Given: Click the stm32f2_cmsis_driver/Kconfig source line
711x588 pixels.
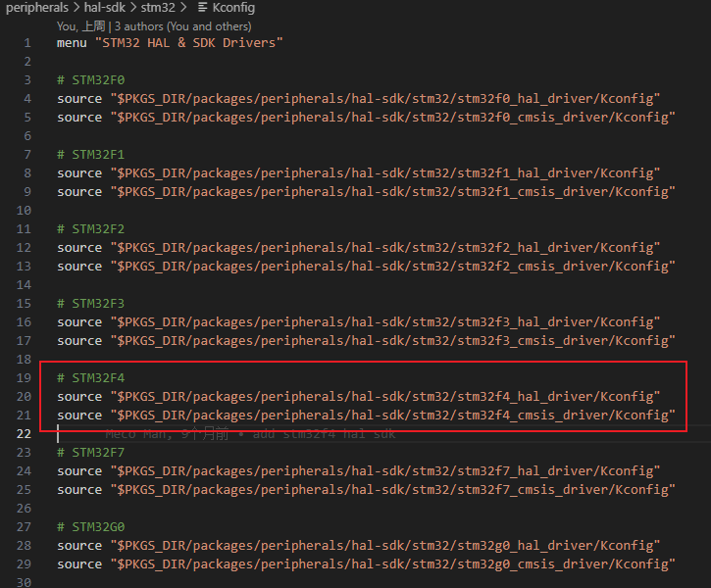Looking at the screenshot, I should [366, 267].
